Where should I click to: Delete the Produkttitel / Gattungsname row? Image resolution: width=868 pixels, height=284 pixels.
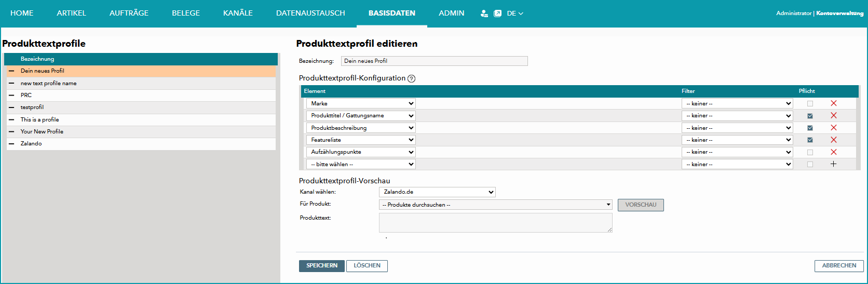834,115
